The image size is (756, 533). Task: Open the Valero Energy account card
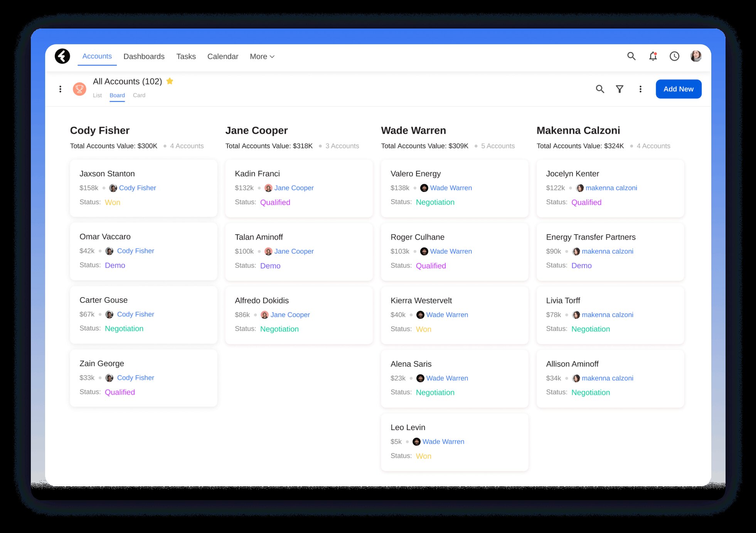point(416,174)
